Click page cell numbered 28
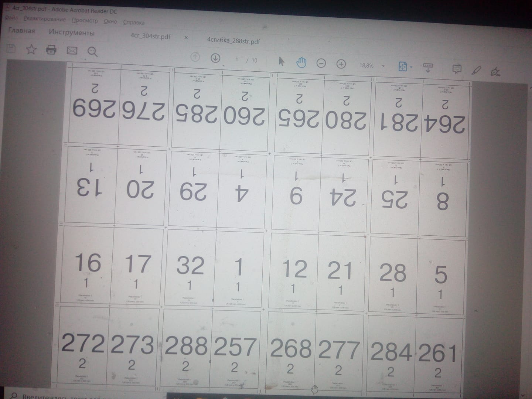The width and height of the screenshot is (532, 399). tap(393, 275)
